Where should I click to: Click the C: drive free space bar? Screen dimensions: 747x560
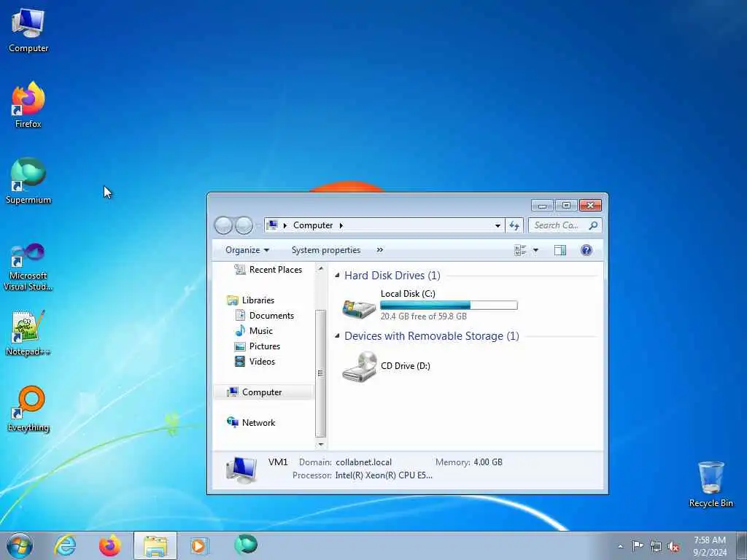[x=449, y=306]
